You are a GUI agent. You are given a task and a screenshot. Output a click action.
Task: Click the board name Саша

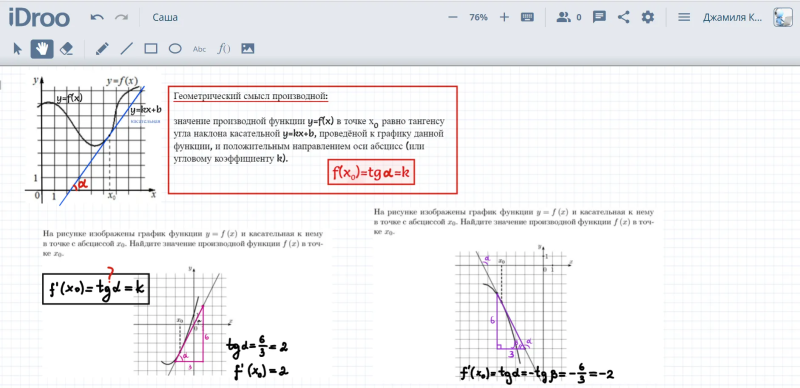165,17
